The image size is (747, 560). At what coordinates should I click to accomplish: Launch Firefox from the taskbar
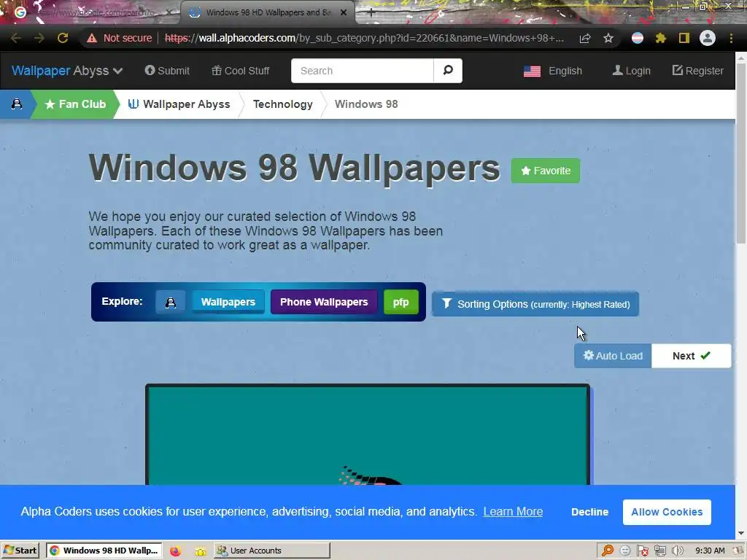[x=175, y=551]
